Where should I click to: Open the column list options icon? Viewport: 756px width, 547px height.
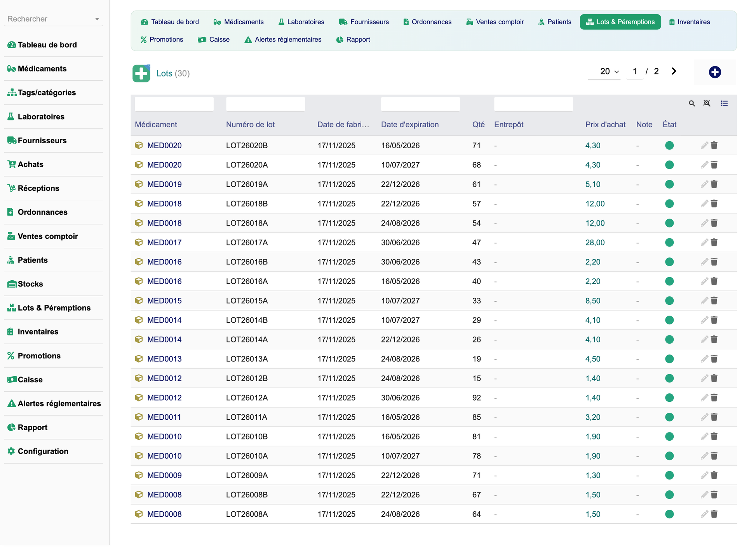tap(724, 103)
